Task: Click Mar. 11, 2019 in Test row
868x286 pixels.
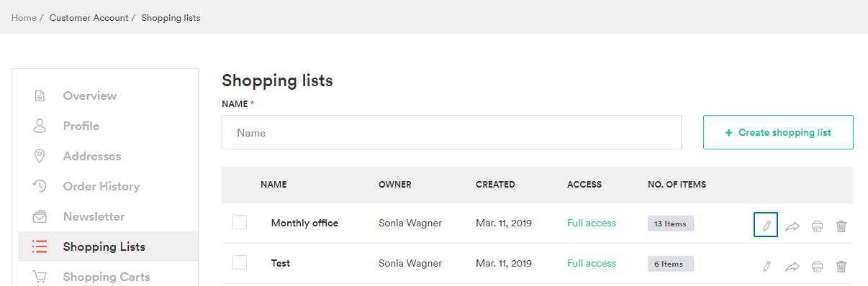Action: (504, 263)
